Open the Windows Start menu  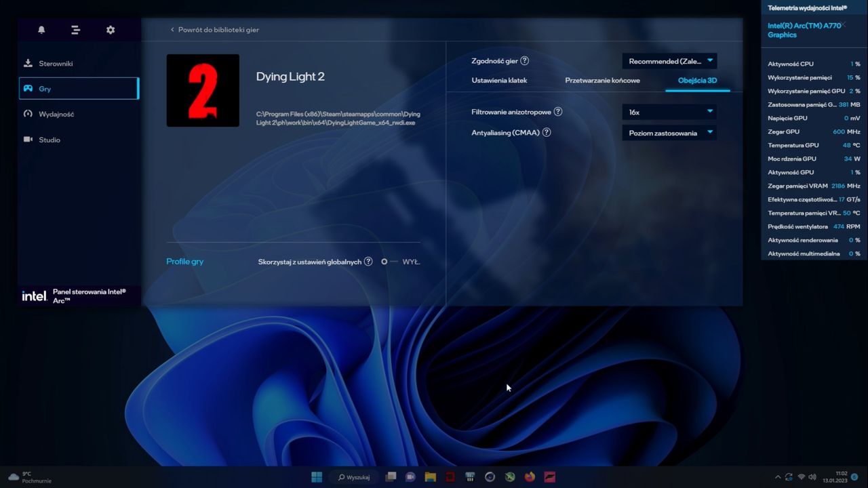coord(317,476)
